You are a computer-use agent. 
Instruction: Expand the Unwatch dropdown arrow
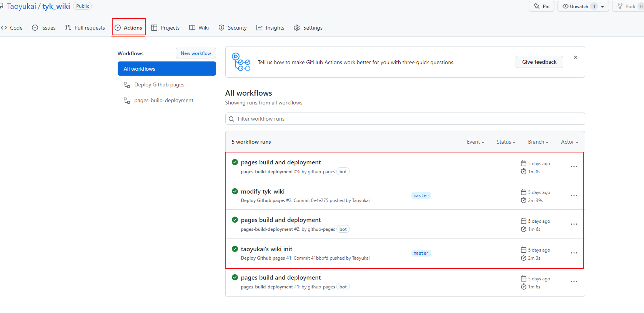pyautogui.click(x=602, y=7)
